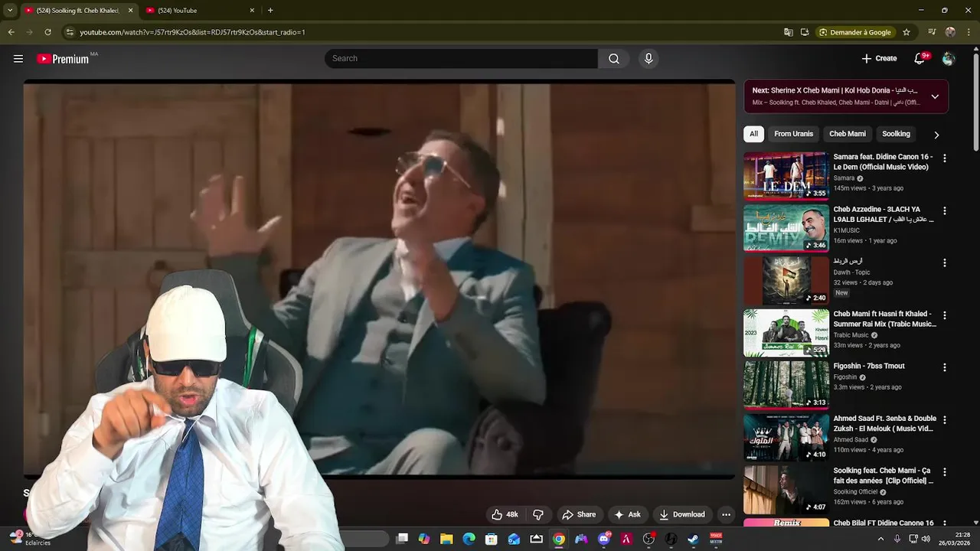
Task: Visit Trabic Music channel name
Action: point(851,335)
